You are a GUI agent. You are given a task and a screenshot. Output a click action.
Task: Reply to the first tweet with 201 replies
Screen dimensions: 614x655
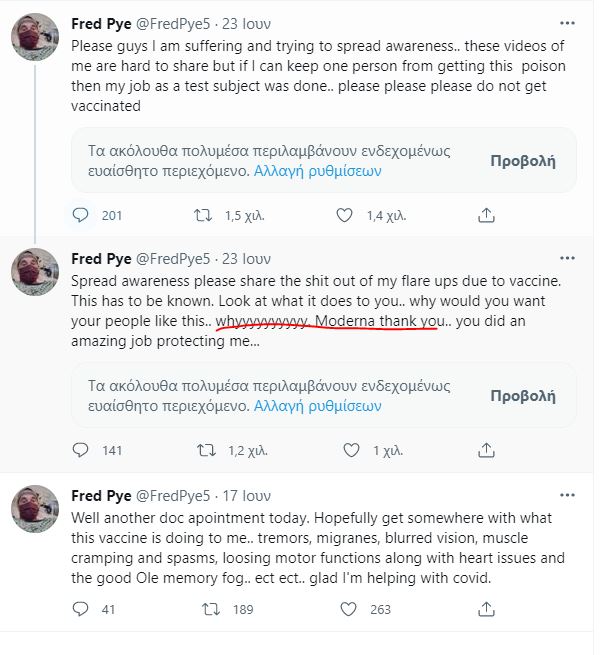click(x=82, y=214)
